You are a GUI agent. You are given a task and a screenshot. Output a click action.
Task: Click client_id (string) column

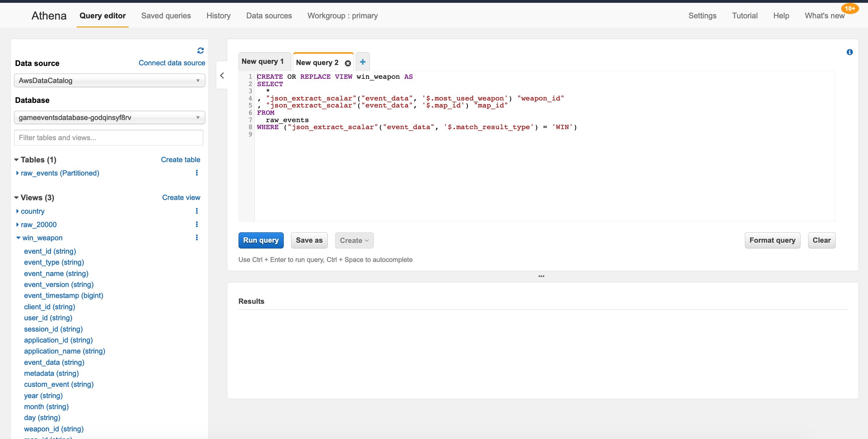(49, 307)
